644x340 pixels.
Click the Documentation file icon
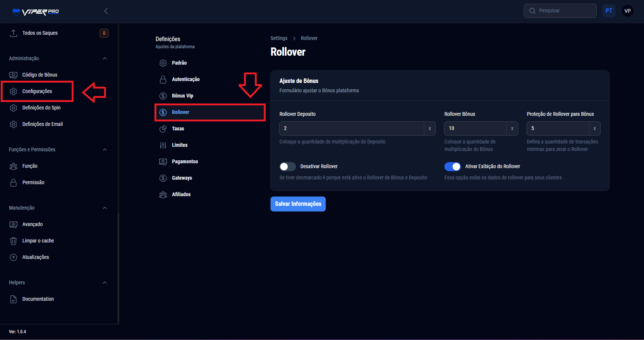tap(13, 299)
